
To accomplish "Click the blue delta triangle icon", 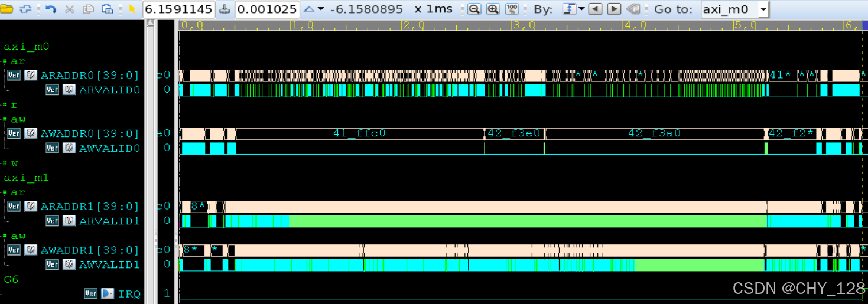I will point(308,9).
